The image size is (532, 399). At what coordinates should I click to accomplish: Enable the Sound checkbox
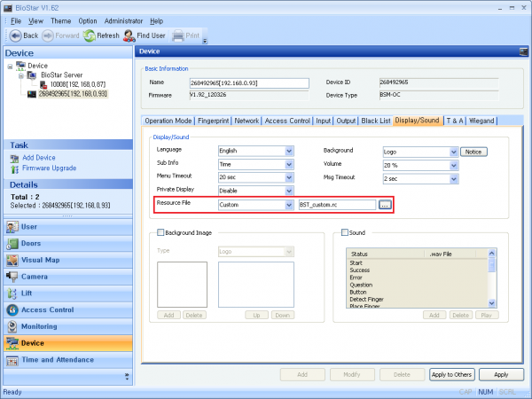[x=344, y=233]
